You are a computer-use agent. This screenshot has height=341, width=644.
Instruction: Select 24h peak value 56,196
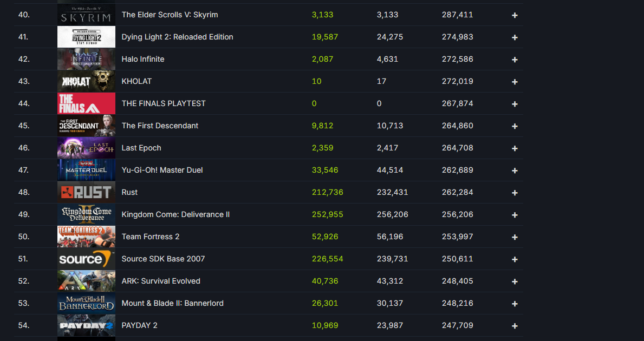pos(390,237)
